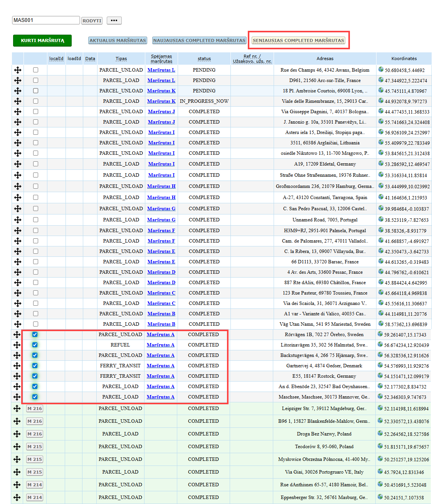The image size is (432, 504).
Task: Click the three-dots button next to RODYTI
Action: coord(114,20)
